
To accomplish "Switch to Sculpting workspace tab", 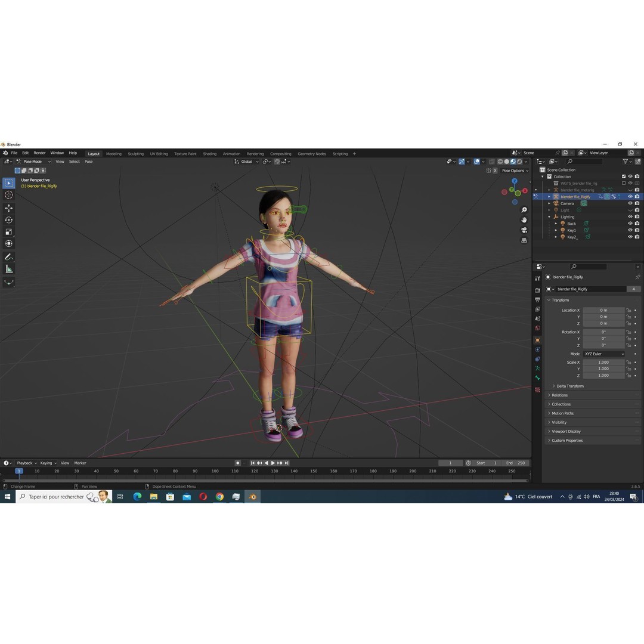I will click(135, 154).
